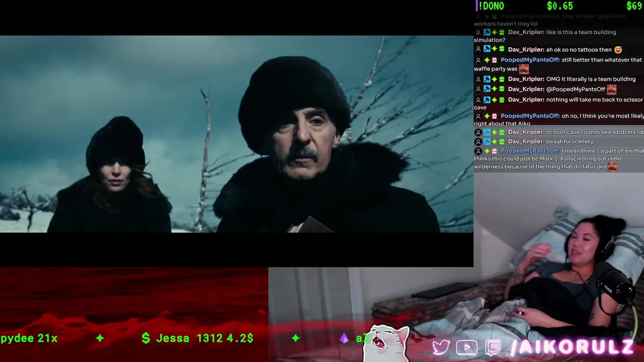Click pink gift badge on 'still better than' message

494,60
